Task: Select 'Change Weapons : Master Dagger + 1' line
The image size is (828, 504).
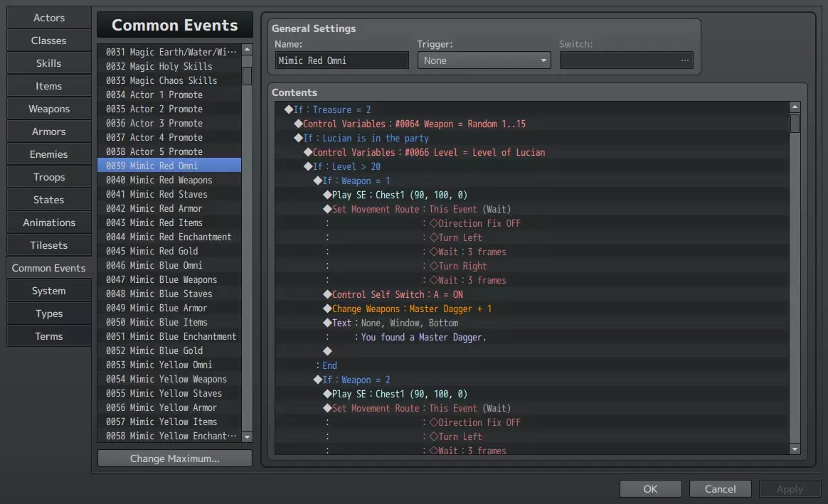Action: point(532,309)
